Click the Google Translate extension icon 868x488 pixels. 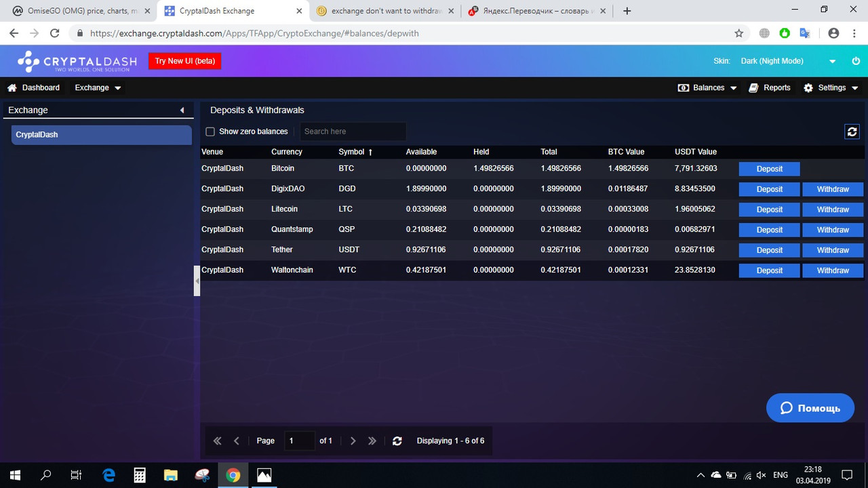pos(805,33)
